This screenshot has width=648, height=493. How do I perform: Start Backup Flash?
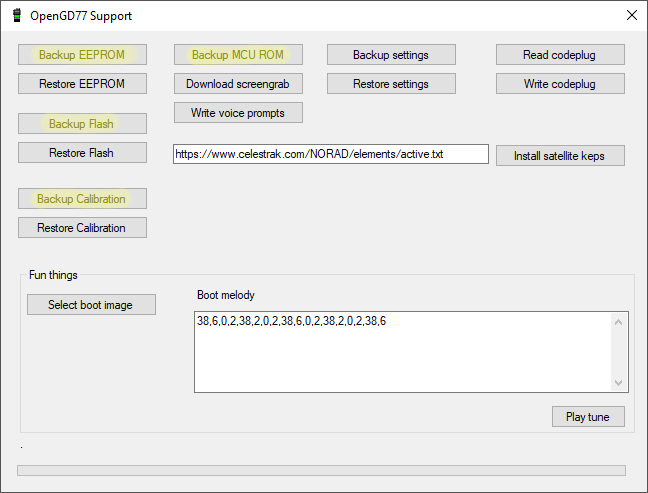click(x=82, y=124)
